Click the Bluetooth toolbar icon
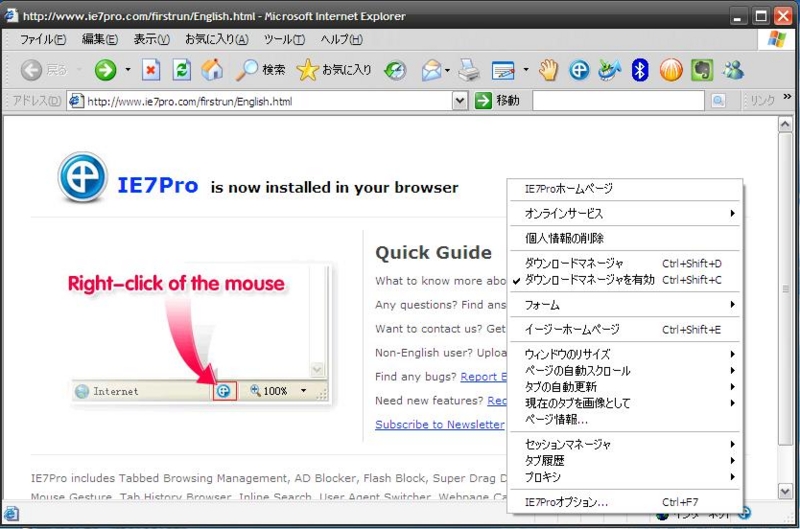This screenshot has width=800, height=529. (640, 70)
